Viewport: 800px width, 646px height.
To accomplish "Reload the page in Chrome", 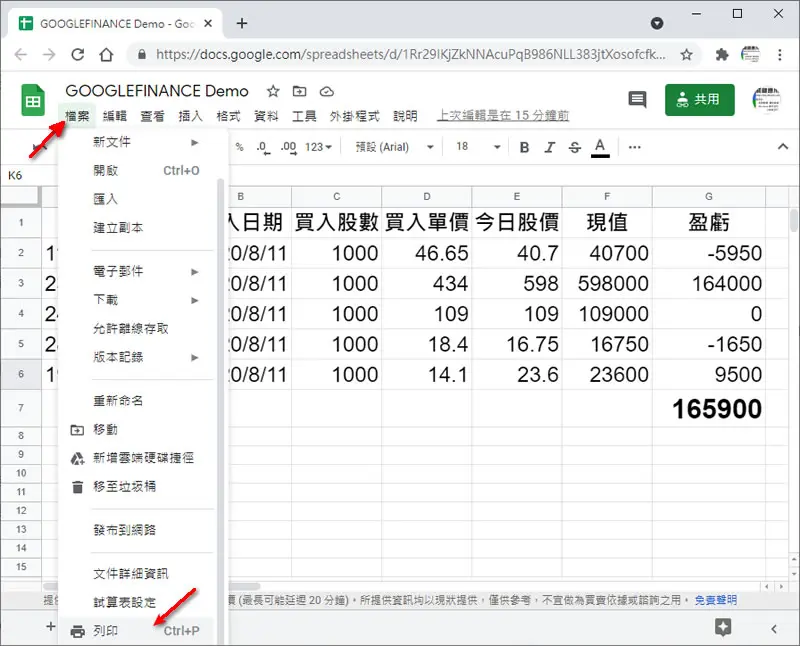I will pyautogui.click(x=78, y=55).
